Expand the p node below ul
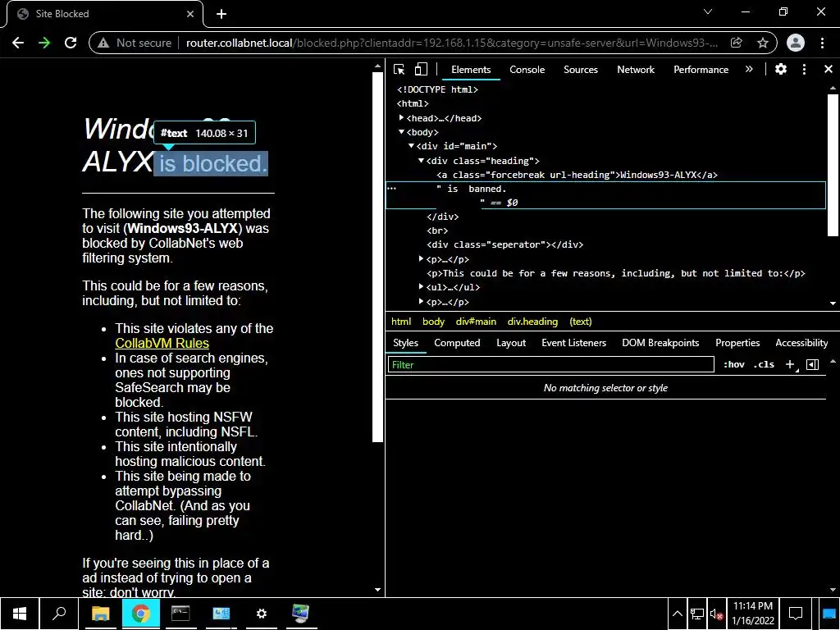The image size is (840, 630). pyautogui.click(x=421, y=302)
